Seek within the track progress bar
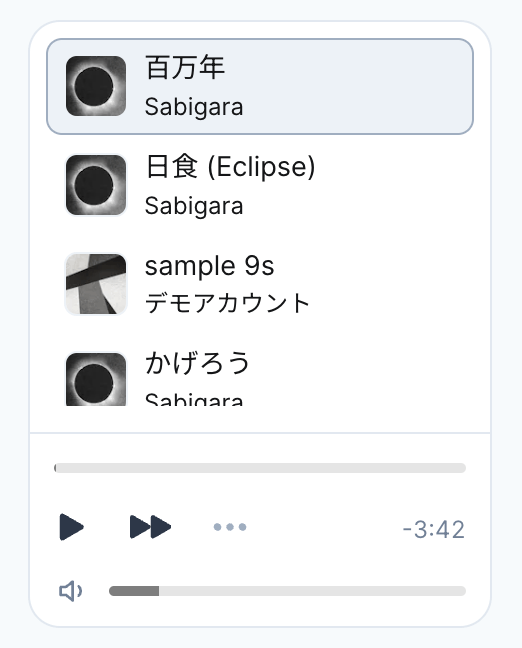This screenshot has height=648, width=522. tap(260, 468)
